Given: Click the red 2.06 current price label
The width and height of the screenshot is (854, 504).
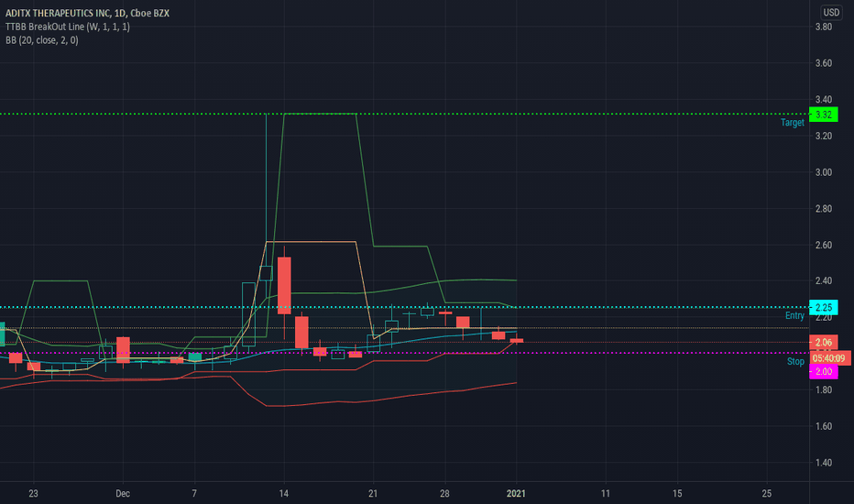Looking at the screenshot, I should point(824,342).
